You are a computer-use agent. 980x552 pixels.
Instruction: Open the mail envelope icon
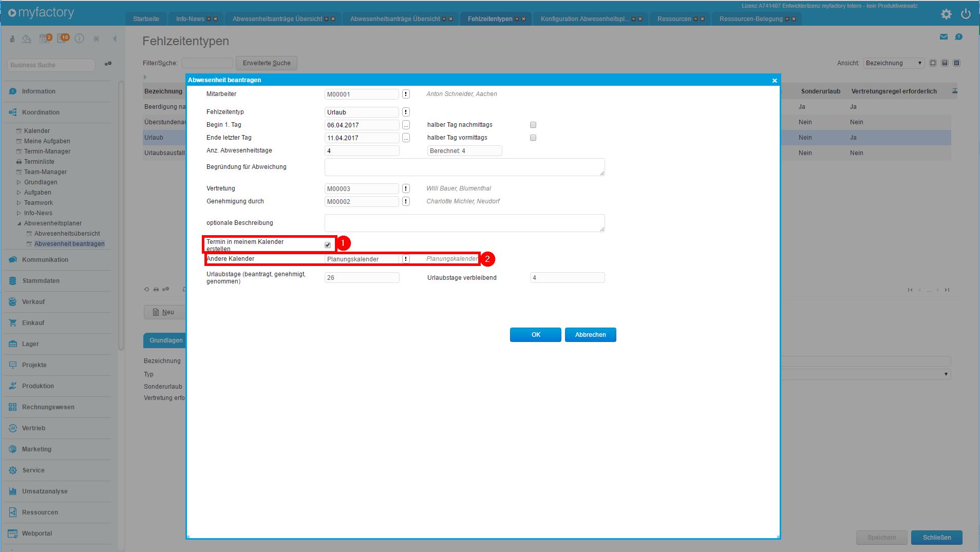click(944, 37)
